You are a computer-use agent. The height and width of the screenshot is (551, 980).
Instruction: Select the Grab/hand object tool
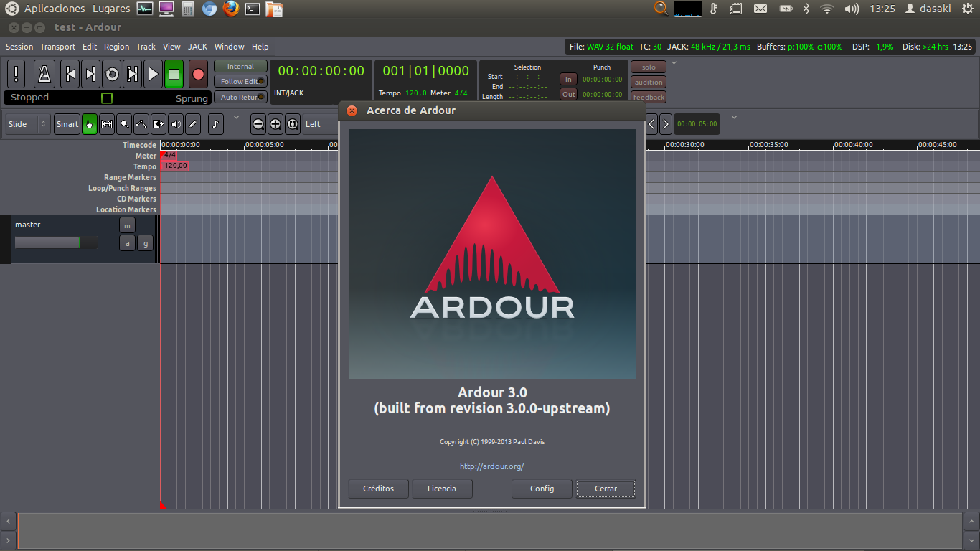(90, 124)
